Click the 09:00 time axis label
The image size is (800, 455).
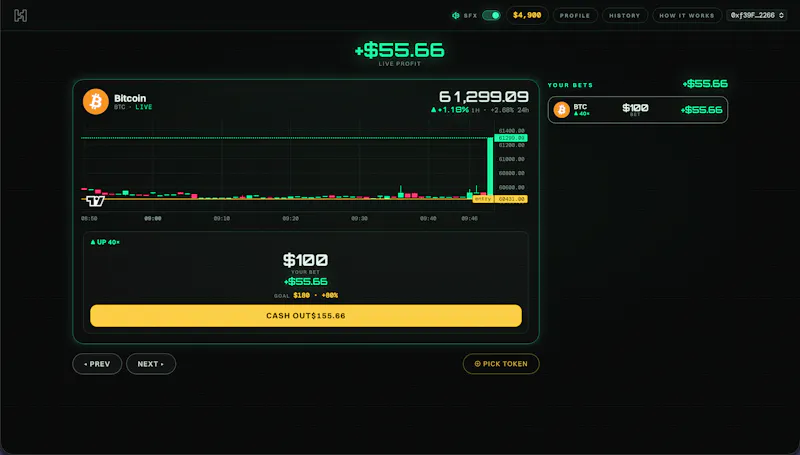pyautogui.click(x=153, y=218)
